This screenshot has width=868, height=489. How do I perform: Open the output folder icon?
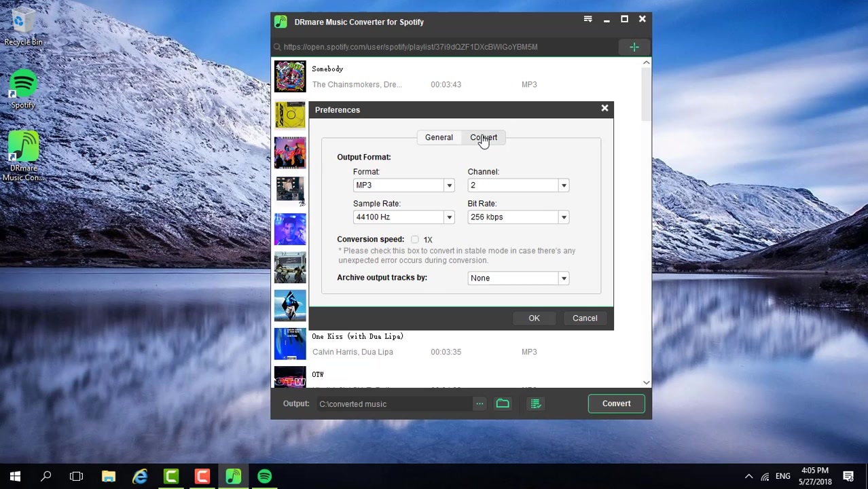503,403
